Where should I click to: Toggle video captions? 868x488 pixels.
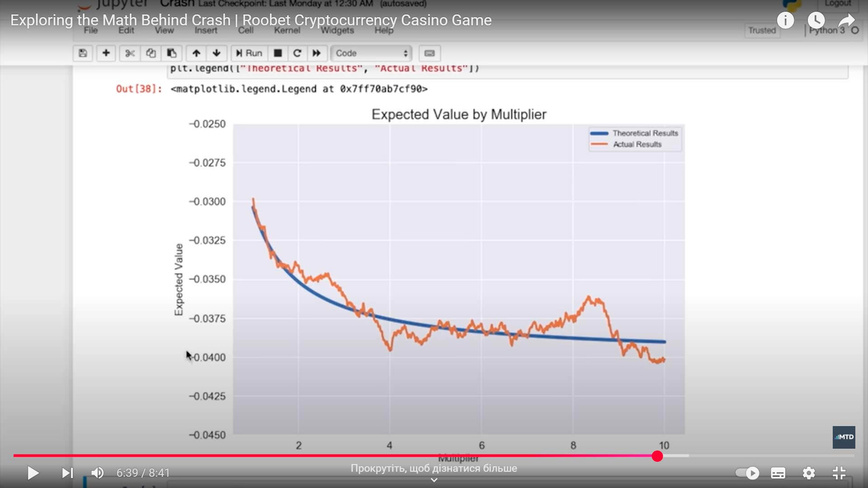pos(778,473)
